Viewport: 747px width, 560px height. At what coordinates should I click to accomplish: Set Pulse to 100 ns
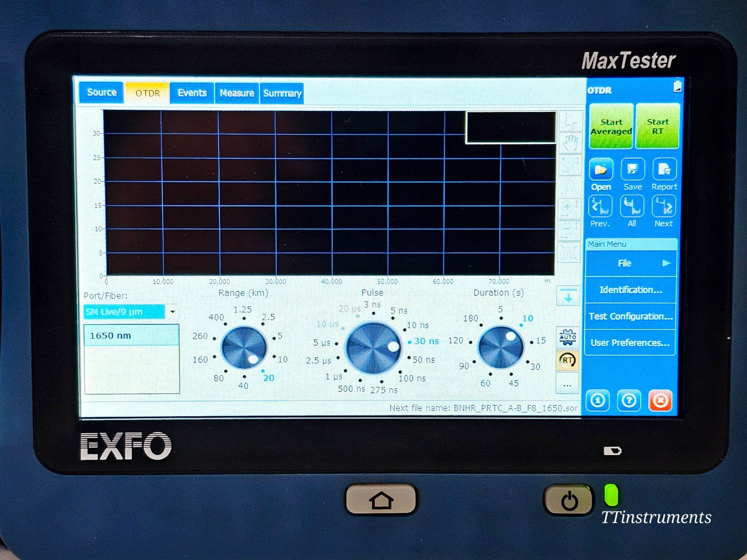[412, 378]
